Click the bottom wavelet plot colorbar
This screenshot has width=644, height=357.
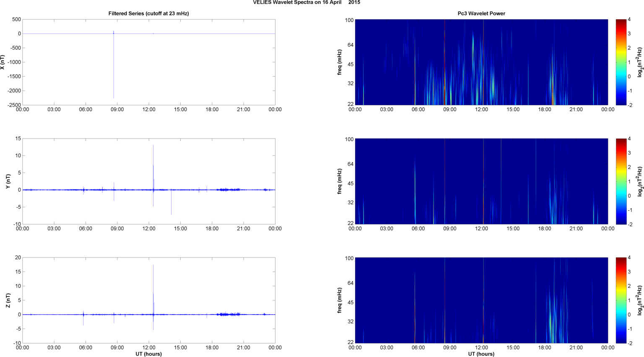[x=621, y=300]
